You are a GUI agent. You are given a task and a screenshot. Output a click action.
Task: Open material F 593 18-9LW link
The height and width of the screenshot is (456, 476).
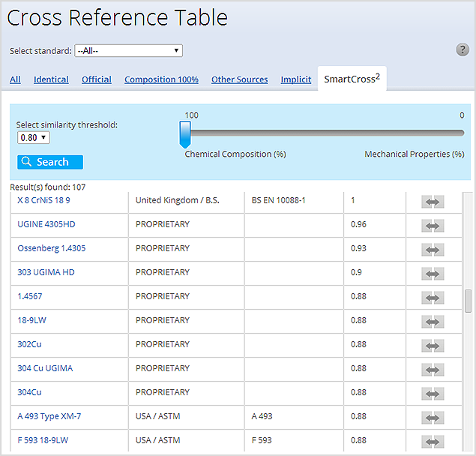tap(43, 440)
